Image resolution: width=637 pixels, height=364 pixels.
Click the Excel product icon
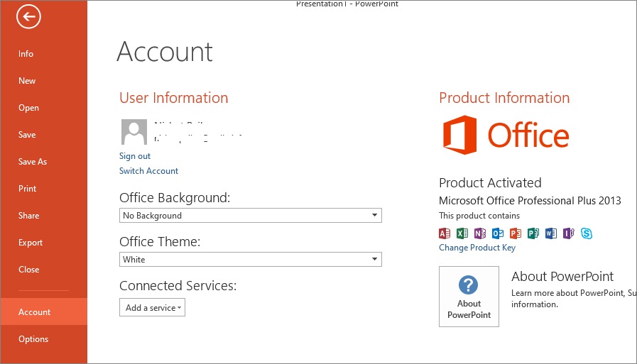point(462,233)
